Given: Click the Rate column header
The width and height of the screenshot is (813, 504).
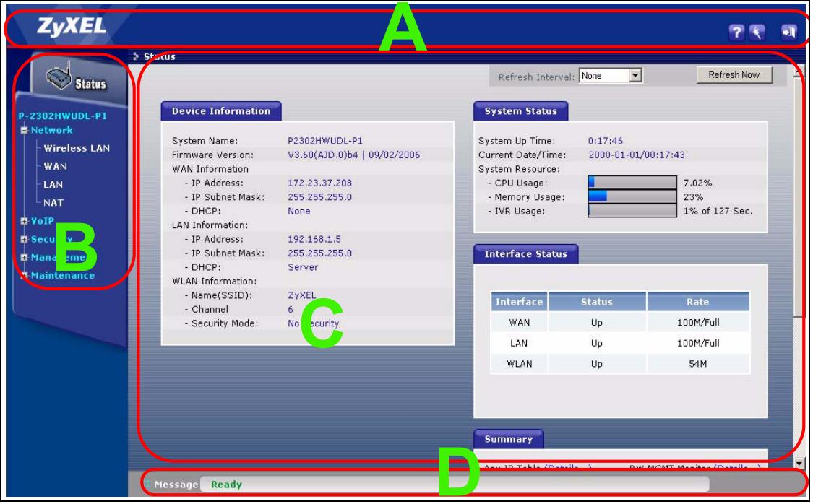Looking at the screenshot, I should (x=698, y=302).
